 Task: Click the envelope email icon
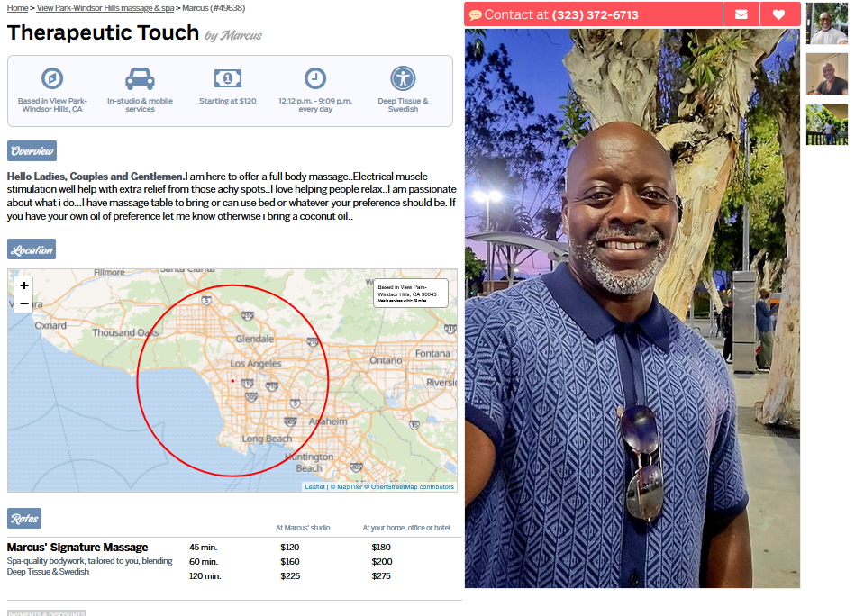pos(741,14)
